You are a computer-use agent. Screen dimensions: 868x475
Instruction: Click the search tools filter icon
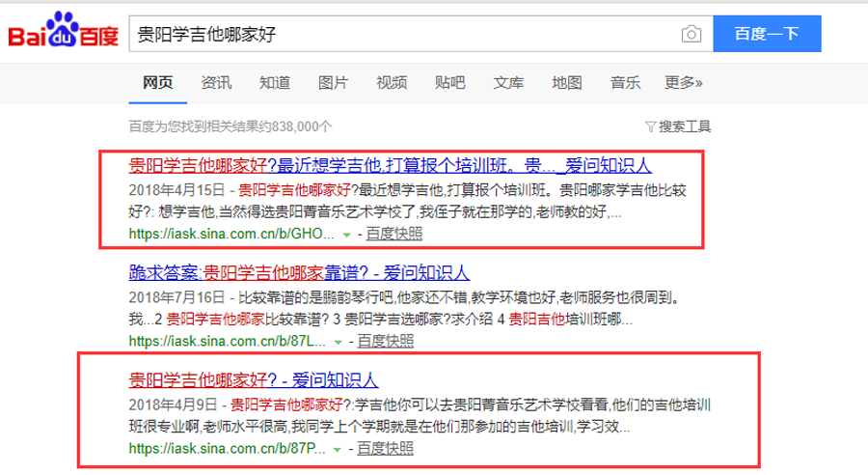[x=650, y=126]
